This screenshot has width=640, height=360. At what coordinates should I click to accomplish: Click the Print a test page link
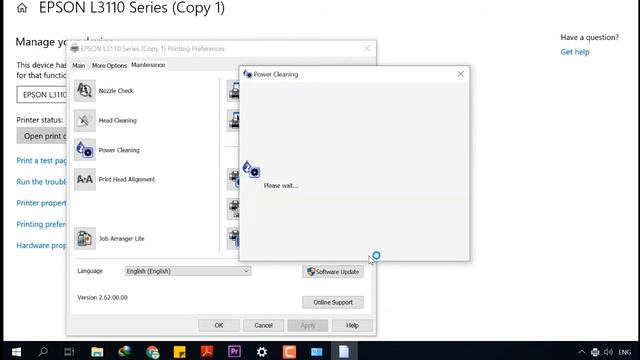click(41, 161)
